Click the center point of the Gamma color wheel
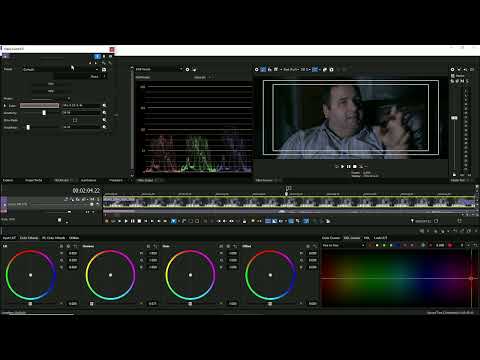The image size is (480, 360). [110, 275]
